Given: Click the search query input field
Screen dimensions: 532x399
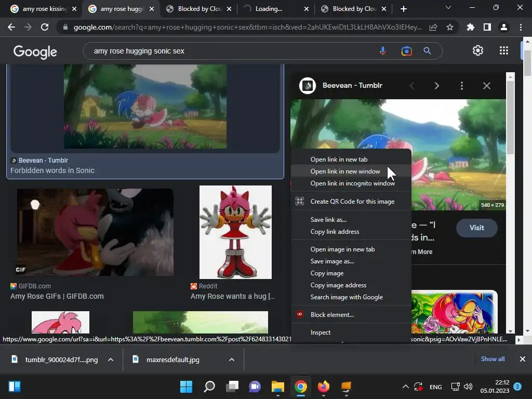Looking at the screenshot, I should point(231,51).
